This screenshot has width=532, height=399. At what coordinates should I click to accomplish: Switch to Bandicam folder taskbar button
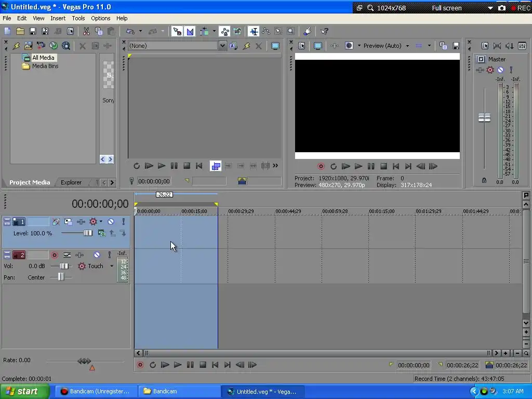pos(180,392)
